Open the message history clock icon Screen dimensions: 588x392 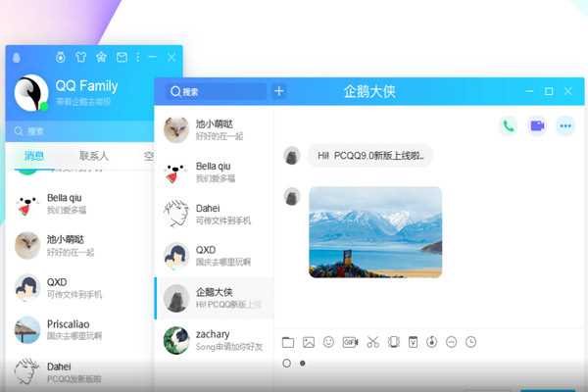coord(471,342)
